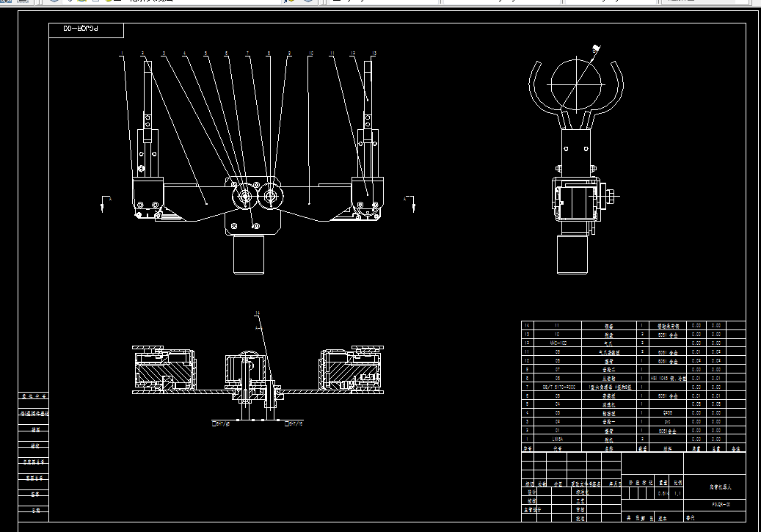
Task: Click the code cell in parts list row 1
Action: 558,440
